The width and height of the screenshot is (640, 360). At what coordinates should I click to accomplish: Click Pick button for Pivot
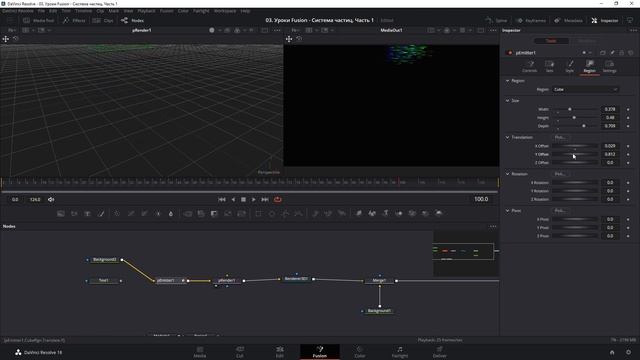coord(560,211)
